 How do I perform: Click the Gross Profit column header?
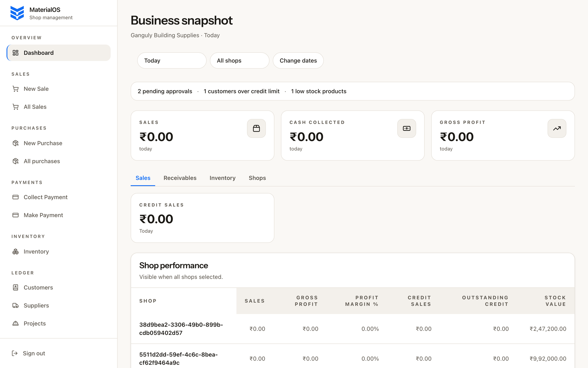click(x=306, y=301)
